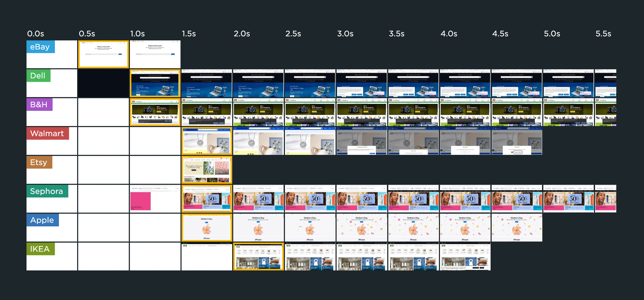The width and height of the screenshot is (644, 300).
Task: View the Sephora frame at 3.5s
Action: pos(413,199)
